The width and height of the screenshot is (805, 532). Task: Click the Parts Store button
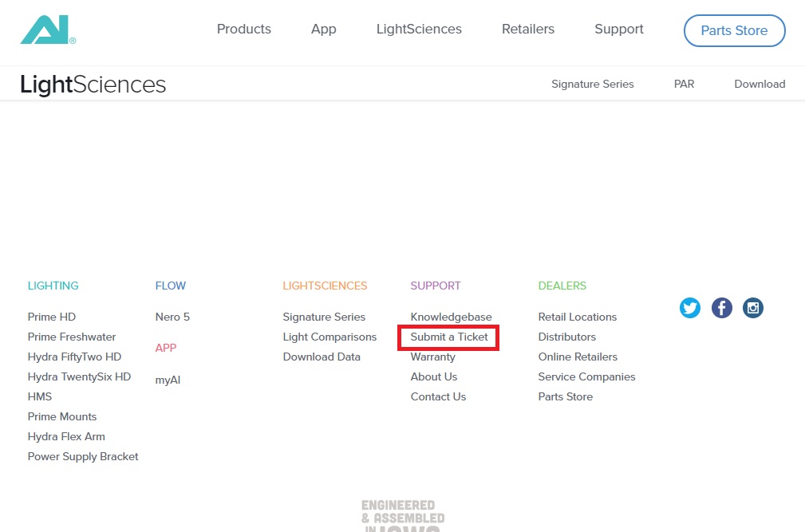point(734,31)
